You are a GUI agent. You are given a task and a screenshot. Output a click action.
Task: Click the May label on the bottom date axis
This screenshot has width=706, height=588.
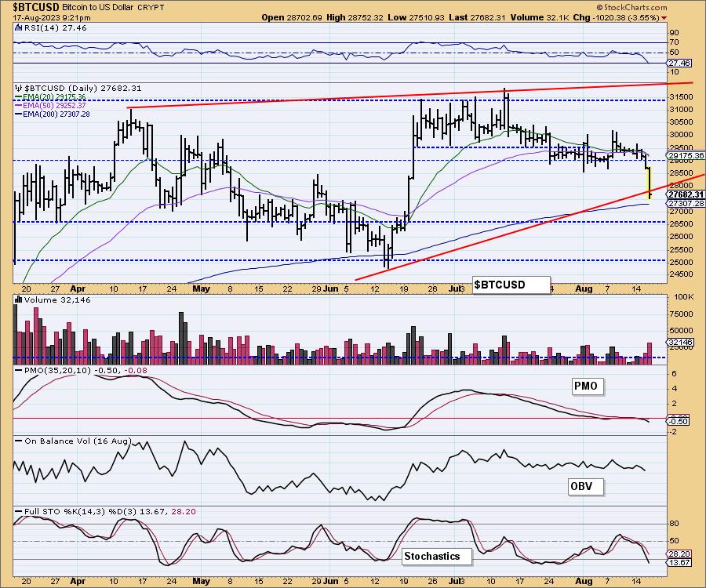pos(201,581)
